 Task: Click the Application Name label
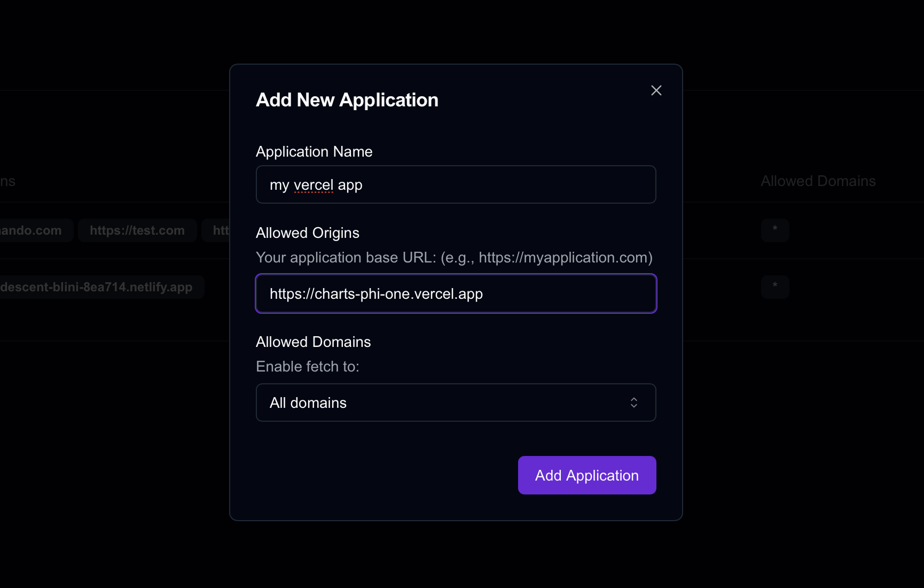click(x=314, y=151)
